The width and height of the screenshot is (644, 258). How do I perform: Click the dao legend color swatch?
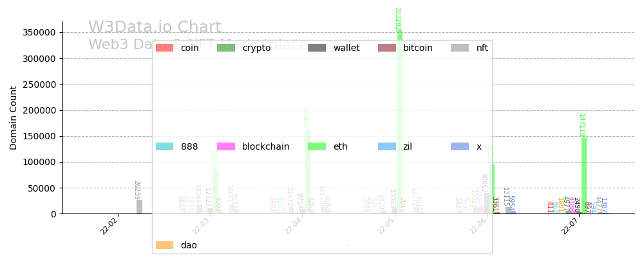[165, 245]
